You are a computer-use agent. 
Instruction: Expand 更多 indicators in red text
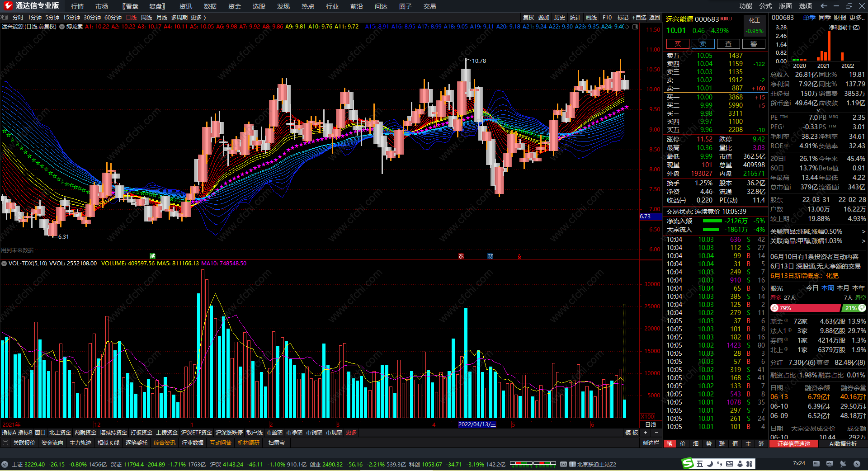(351, 433)
